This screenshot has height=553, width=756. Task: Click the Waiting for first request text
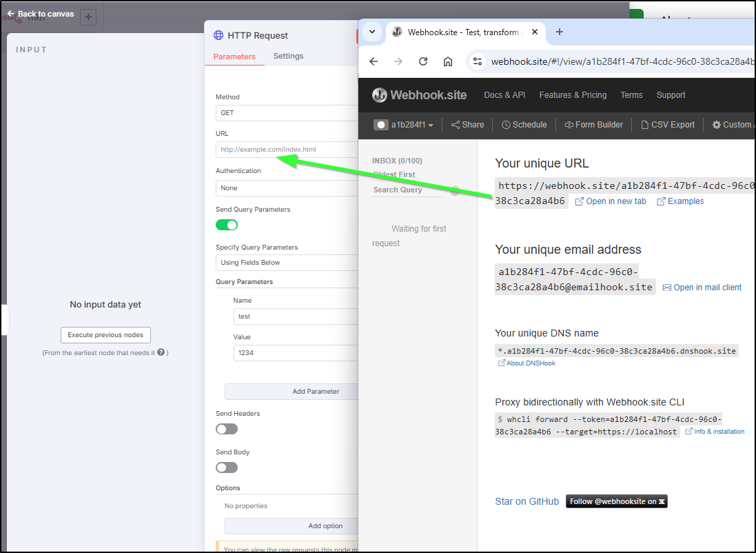coord(410,236)
